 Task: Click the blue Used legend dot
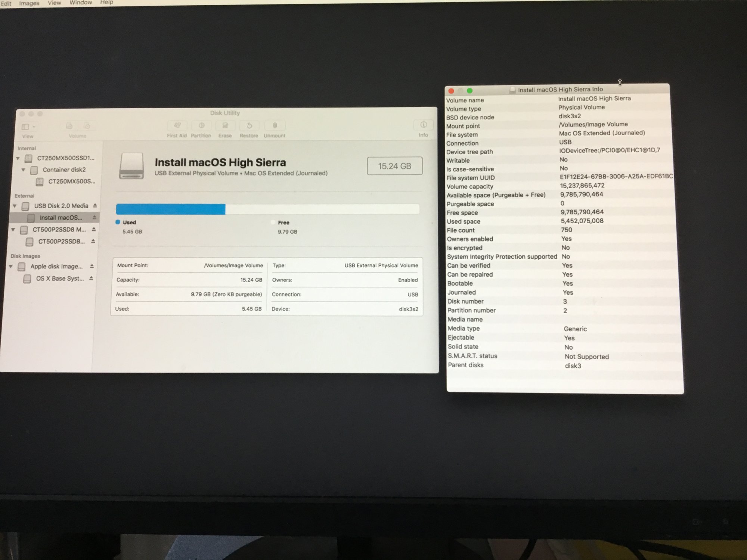click(118, 222)
